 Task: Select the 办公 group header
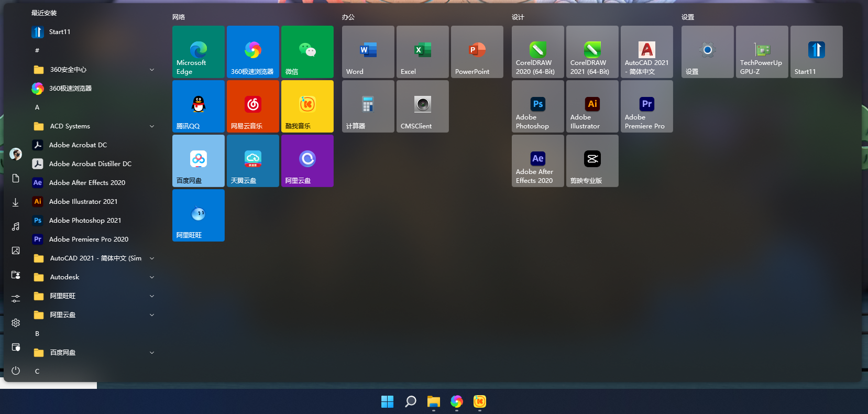pyautogui.click(x=348, y=17)
